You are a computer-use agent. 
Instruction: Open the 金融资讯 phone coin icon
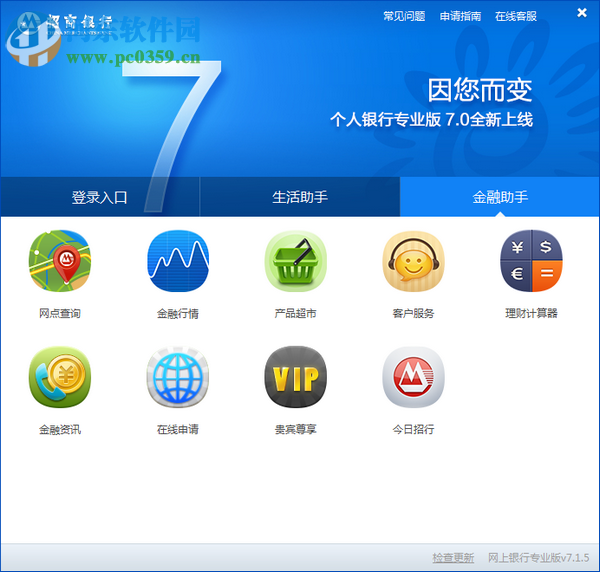click(x=60, y=377)
